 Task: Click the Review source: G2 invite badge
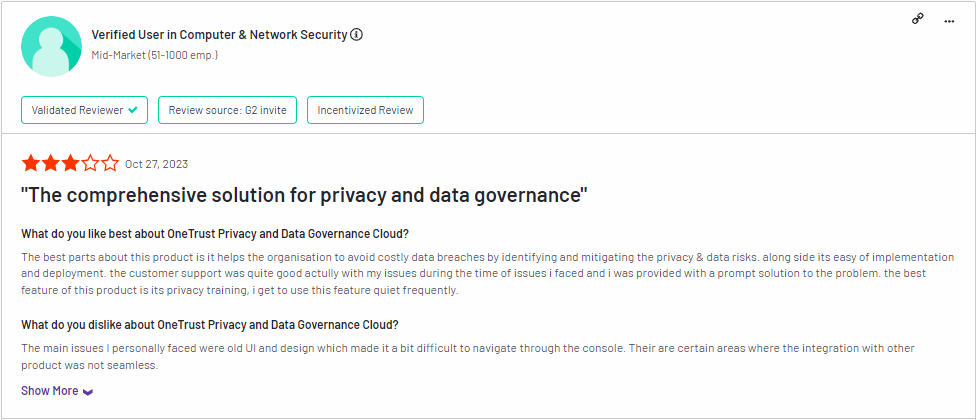(x=227, y=110)
